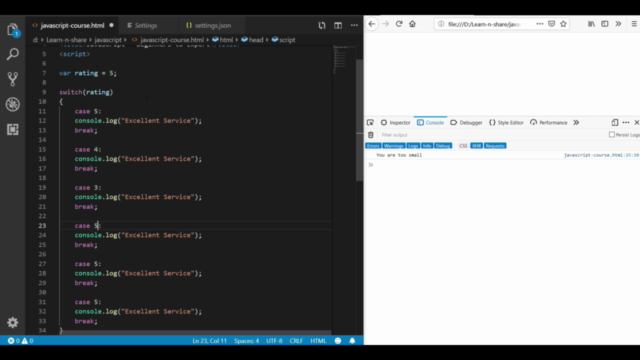Switch to the settings.json tab
640x360 pixels.
[x=213, y=25]
